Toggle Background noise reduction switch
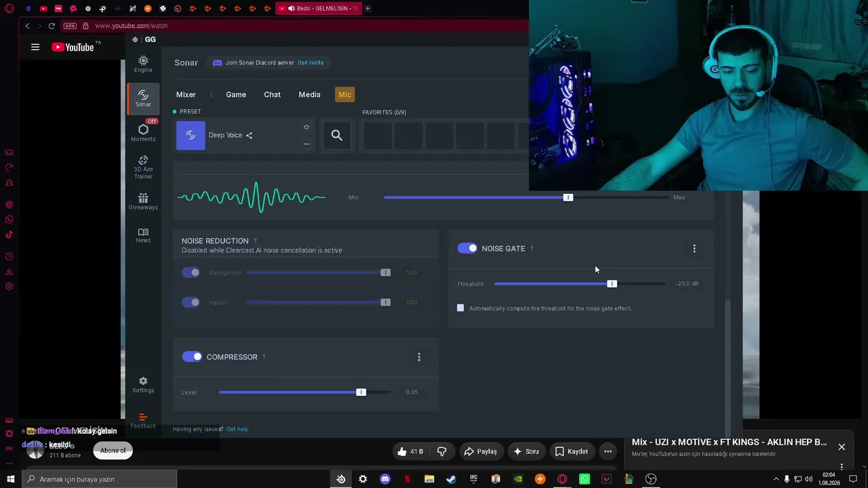 point(191,272)
